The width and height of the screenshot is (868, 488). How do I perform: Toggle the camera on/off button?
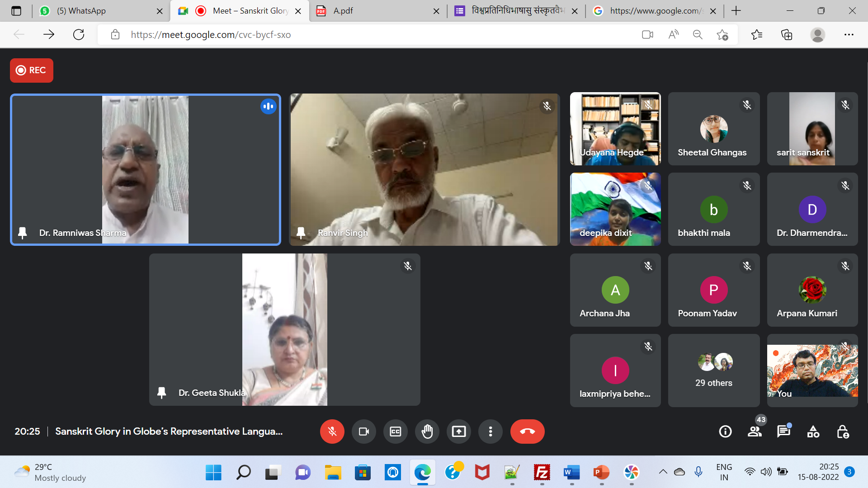pyautogui.click(x=363, y=432)
